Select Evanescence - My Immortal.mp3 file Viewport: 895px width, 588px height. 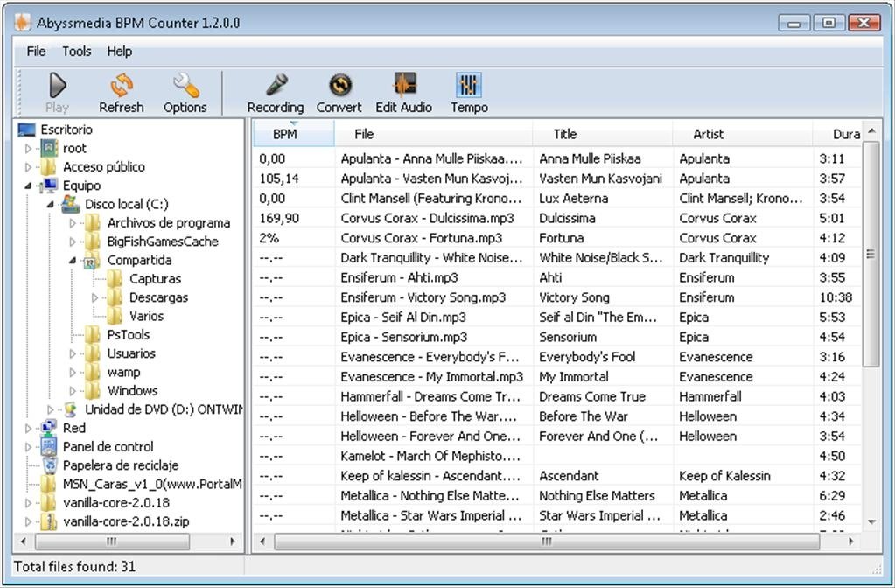click(431, 377)
